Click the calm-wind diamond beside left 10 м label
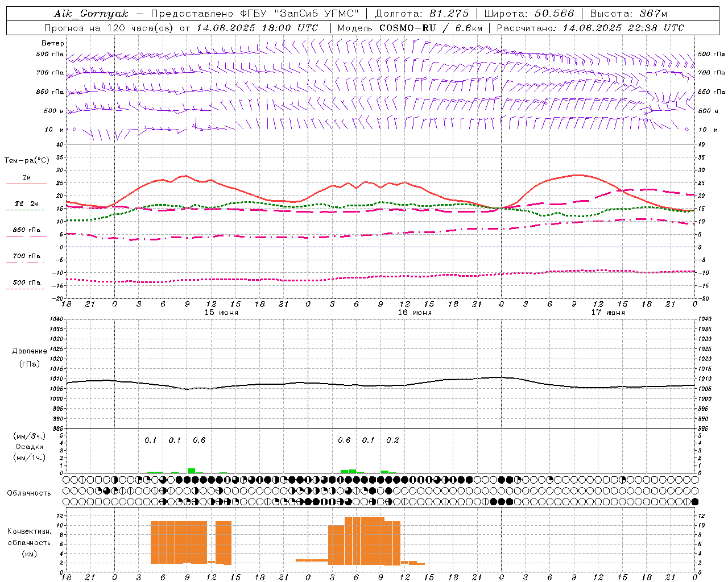 coord(74,129)
